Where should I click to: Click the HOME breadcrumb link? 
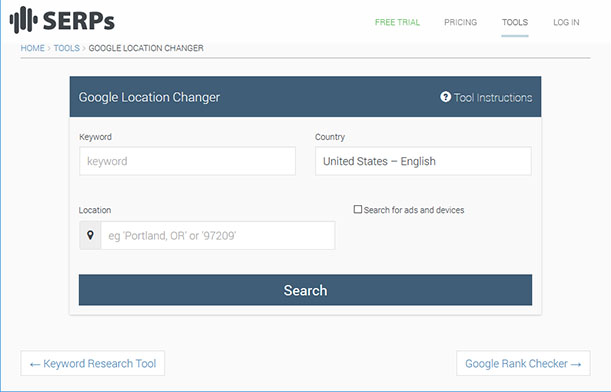pyautogui.click(x=32, y=48)
